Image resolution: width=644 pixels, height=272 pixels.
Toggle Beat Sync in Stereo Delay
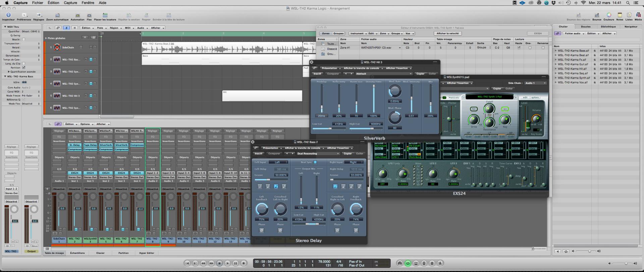click(x=315, y=162)
